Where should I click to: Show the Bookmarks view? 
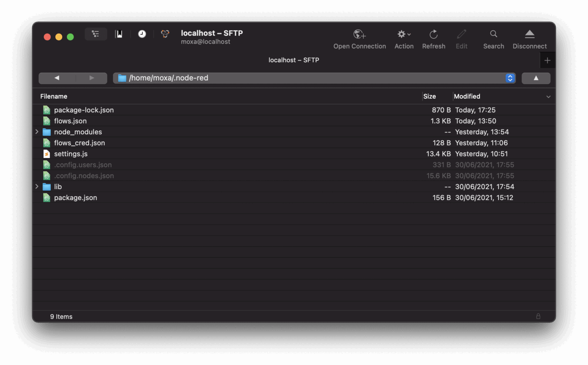pos(119,34)
